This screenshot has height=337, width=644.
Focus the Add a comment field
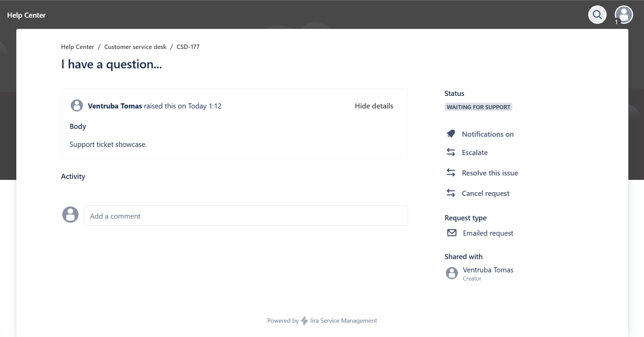pos(245,216)
